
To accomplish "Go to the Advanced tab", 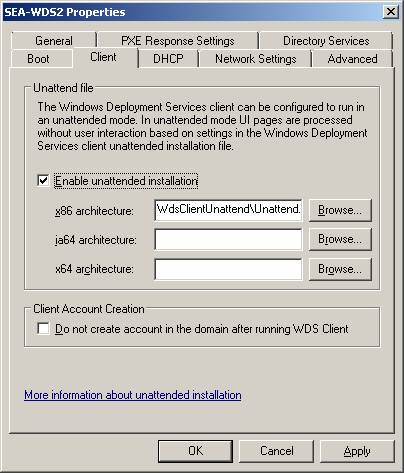I will 353,59.
